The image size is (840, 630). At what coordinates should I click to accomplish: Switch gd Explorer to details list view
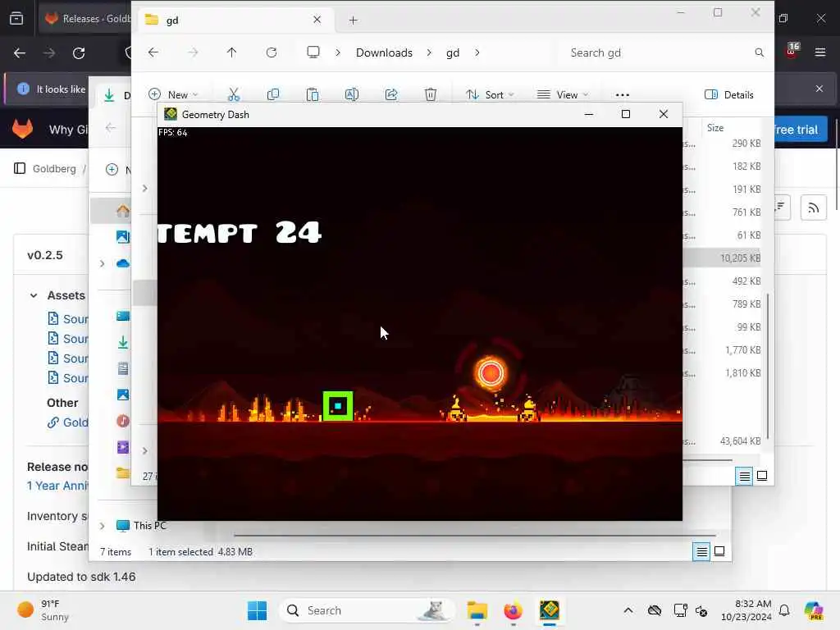pyautogui.click(x=744, y=476)
